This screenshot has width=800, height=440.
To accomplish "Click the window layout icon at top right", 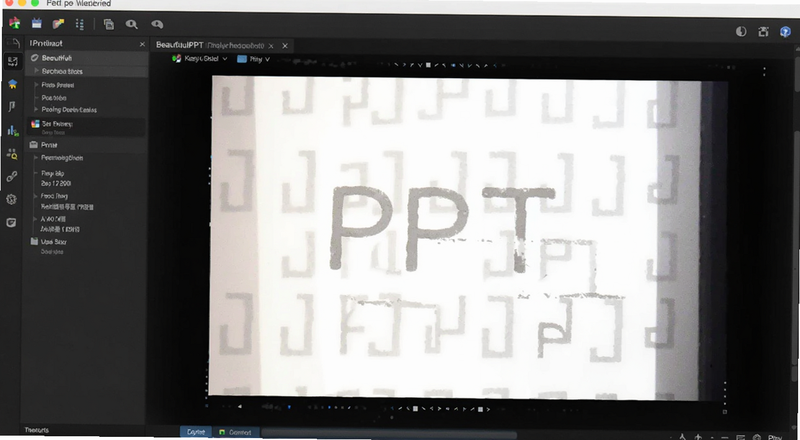I will click(x=763, y=32).
